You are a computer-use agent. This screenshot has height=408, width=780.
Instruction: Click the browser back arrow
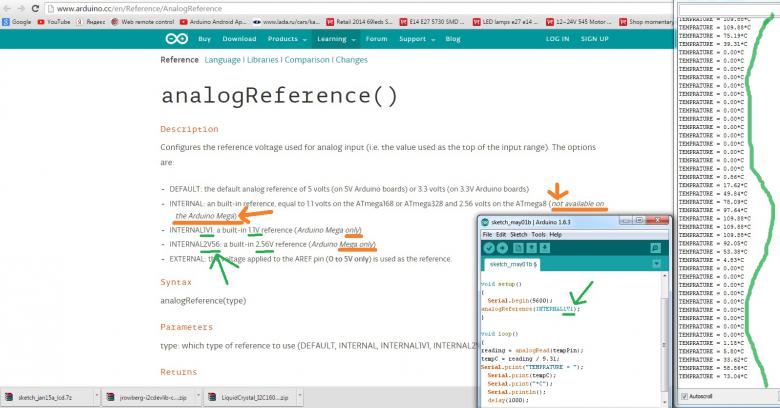tap(7, 8)
